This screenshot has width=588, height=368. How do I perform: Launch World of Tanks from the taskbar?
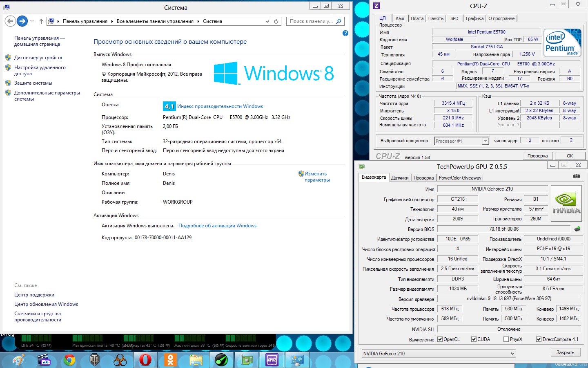click(95, 360)
